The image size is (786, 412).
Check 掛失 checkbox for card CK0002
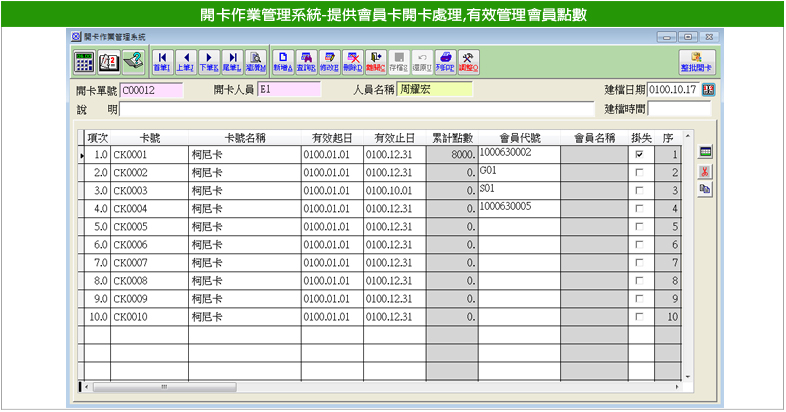pos(639,174)
